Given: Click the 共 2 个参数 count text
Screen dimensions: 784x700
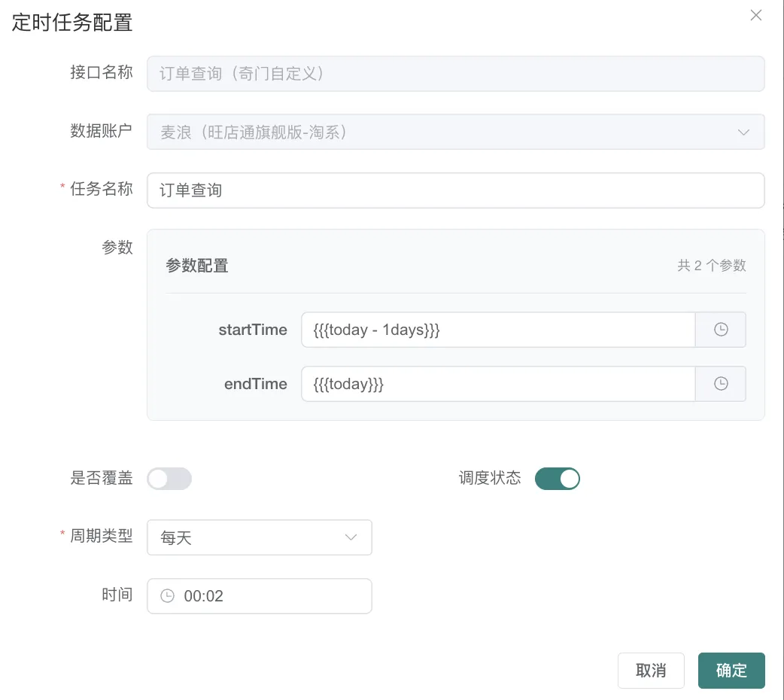Looking at the screenshot, I should click(x=711, y=266).
